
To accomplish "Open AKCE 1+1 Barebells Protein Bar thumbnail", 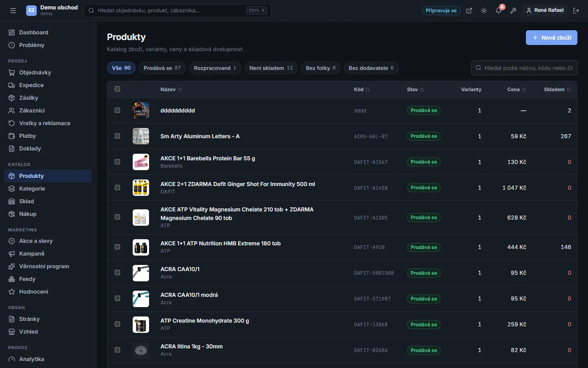I will (x=141, y=162).
